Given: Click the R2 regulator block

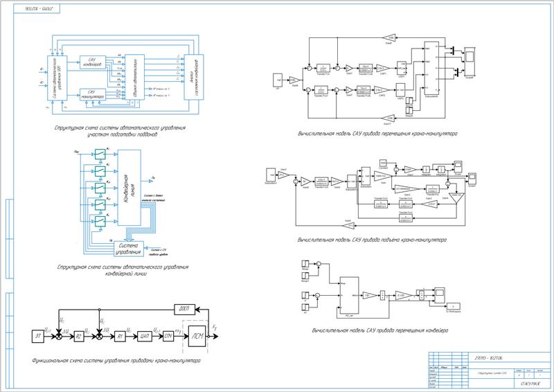Looking at the screenshot, I should pos(78,337).
